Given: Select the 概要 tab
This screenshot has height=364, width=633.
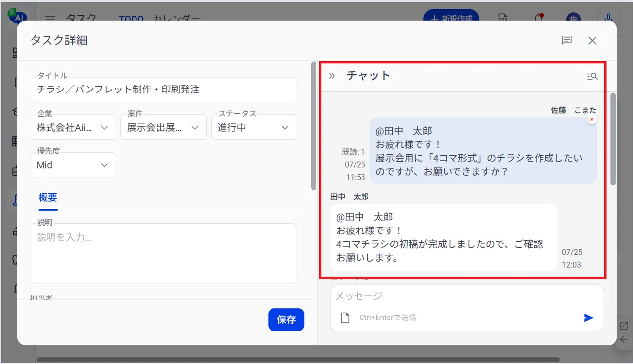Looking at the screenshot, I should pos(48,198).
